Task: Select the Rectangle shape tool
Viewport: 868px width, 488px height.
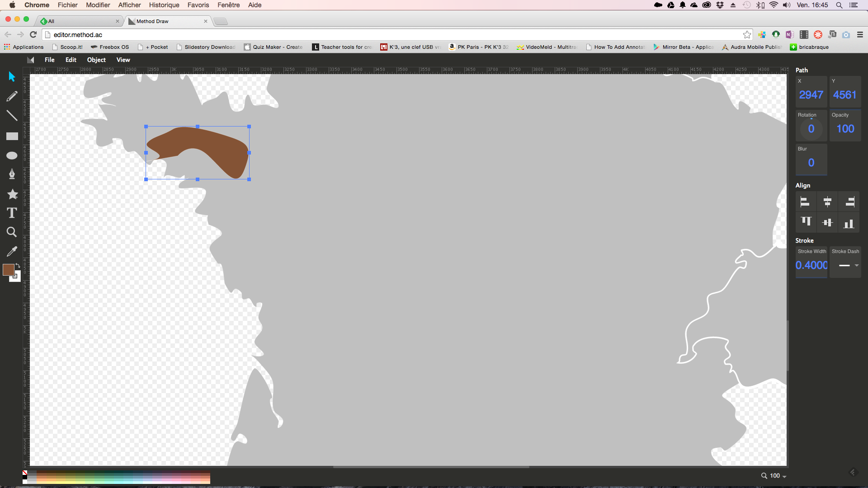Action: pos(12,136)
